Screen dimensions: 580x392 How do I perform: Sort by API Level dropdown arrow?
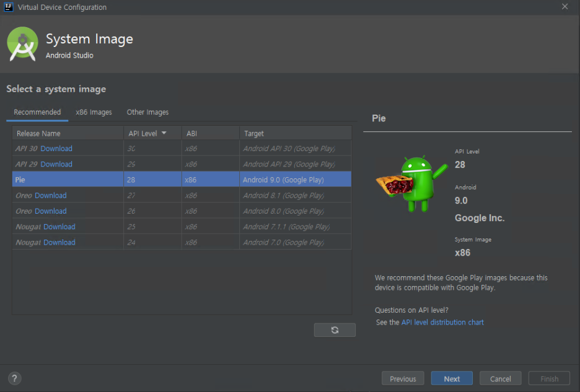[164, 133]
